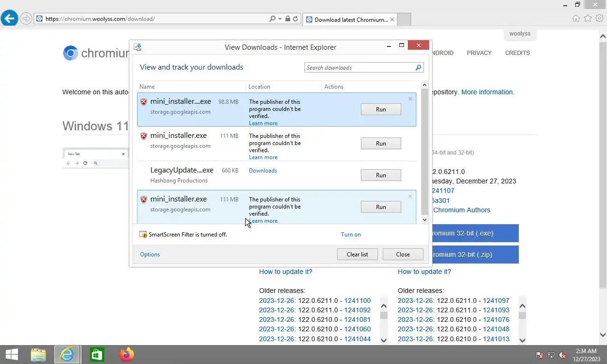
Task: Click Actions column header
Action: (370, 87)
